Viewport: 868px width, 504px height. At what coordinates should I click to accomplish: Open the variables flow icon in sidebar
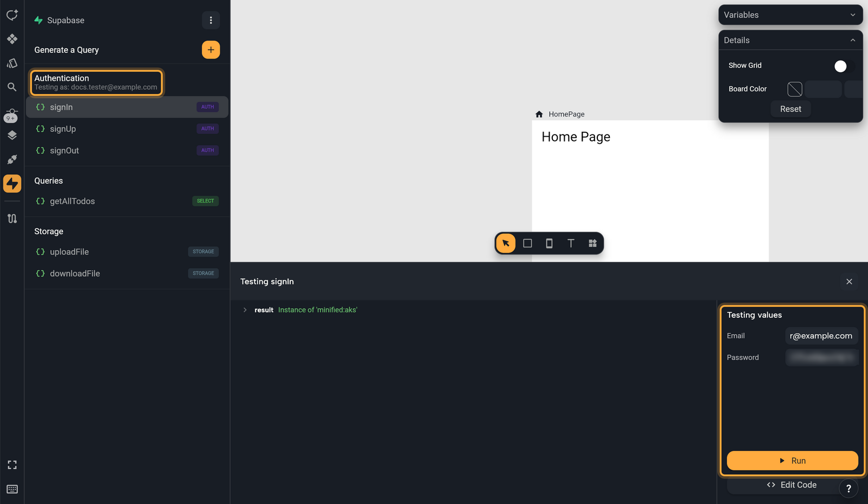coord(12,219)
